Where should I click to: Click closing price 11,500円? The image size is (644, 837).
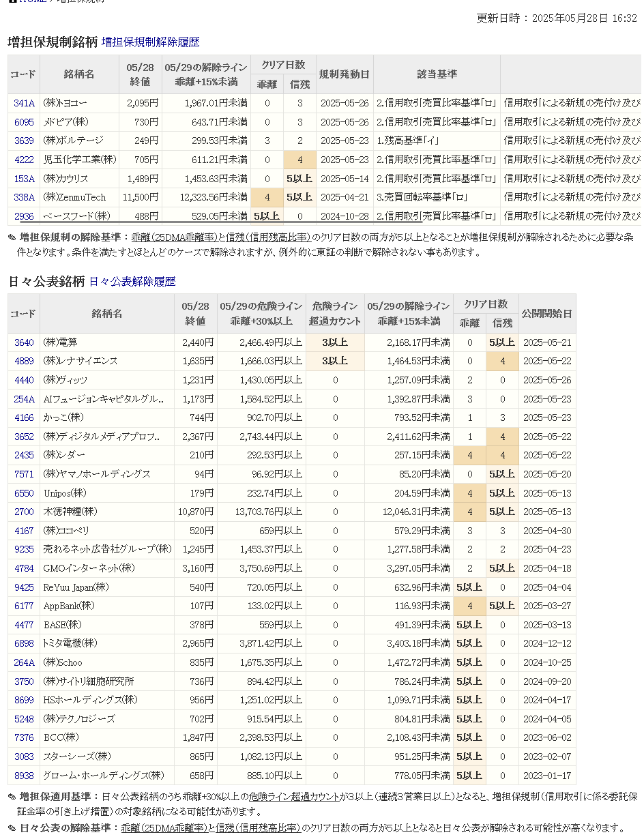(x=141, y=197)
